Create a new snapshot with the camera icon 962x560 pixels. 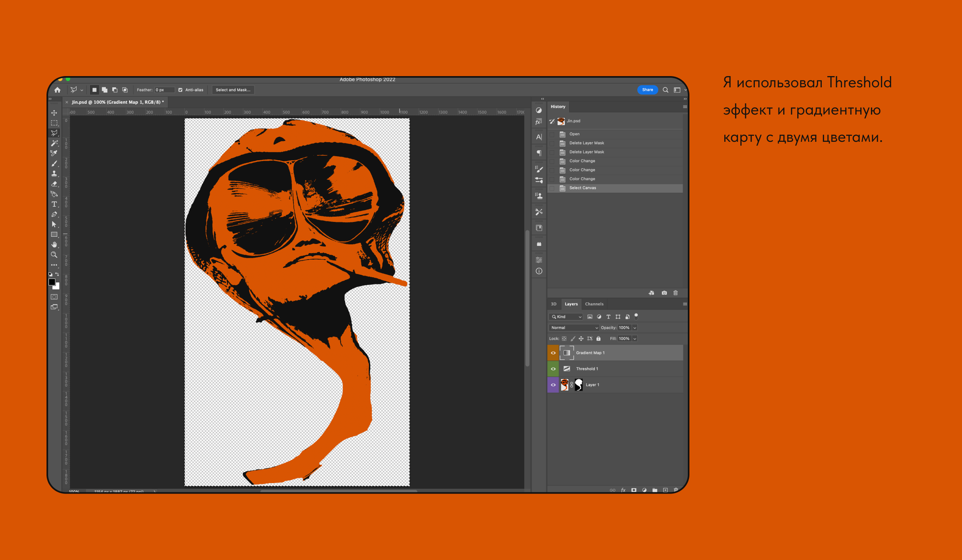(664, 293)
